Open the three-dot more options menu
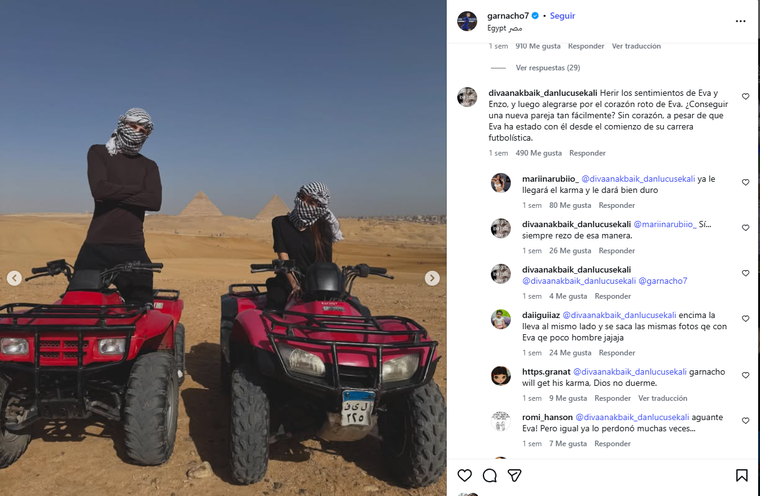The width and height of the screenshot is (760, 496). pos(740,21)
